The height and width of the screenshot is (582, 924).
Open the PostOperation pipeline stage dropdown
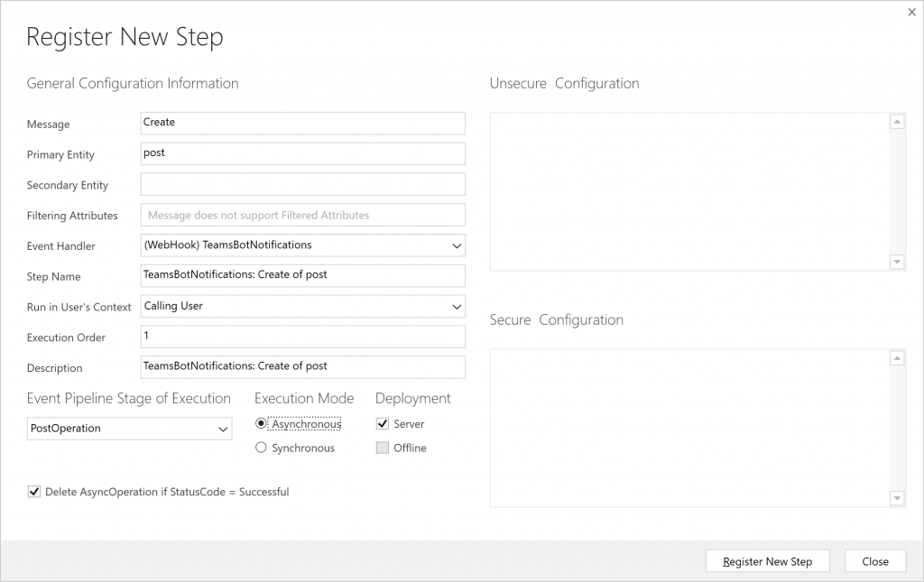[x=223, y=430]
